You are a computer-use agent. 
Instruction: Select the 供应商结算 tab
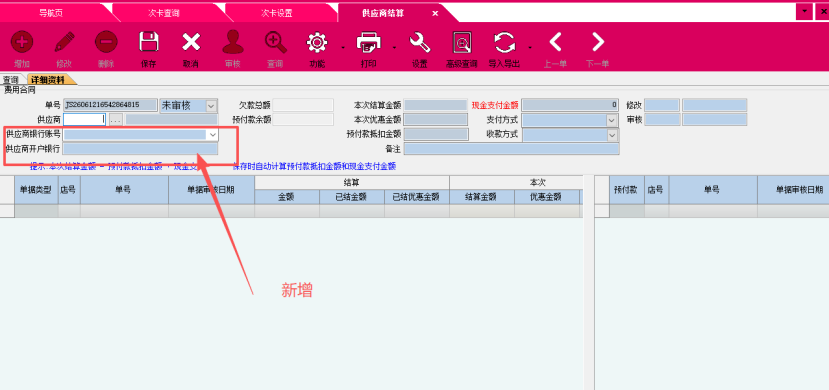(x=383, y=13)
